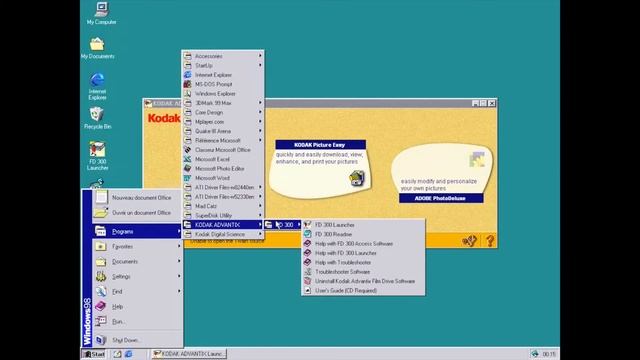Click FD 300 Readme icon in submenu
640x360 pixels.
pyautogui.click(x=307, y=234)
